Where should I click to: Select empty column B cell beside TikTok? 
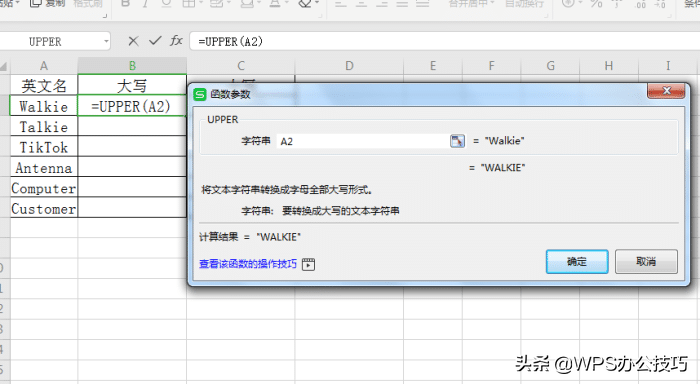click(x=132, y=147)
